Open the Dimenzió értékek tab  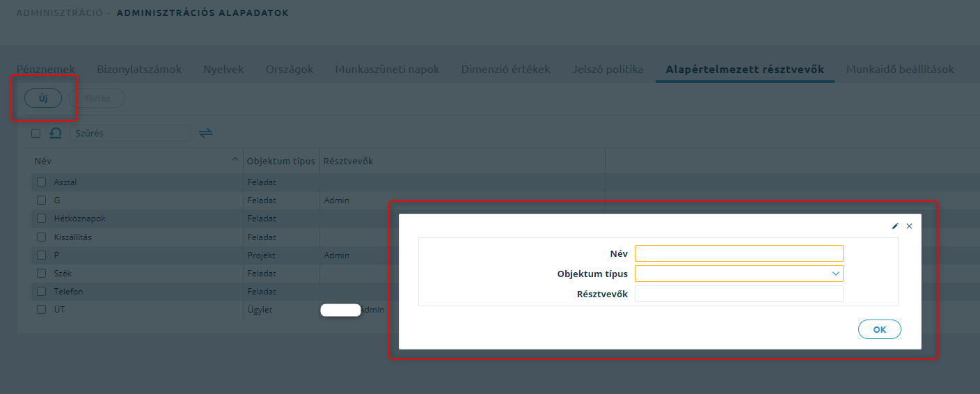[506, 70]
